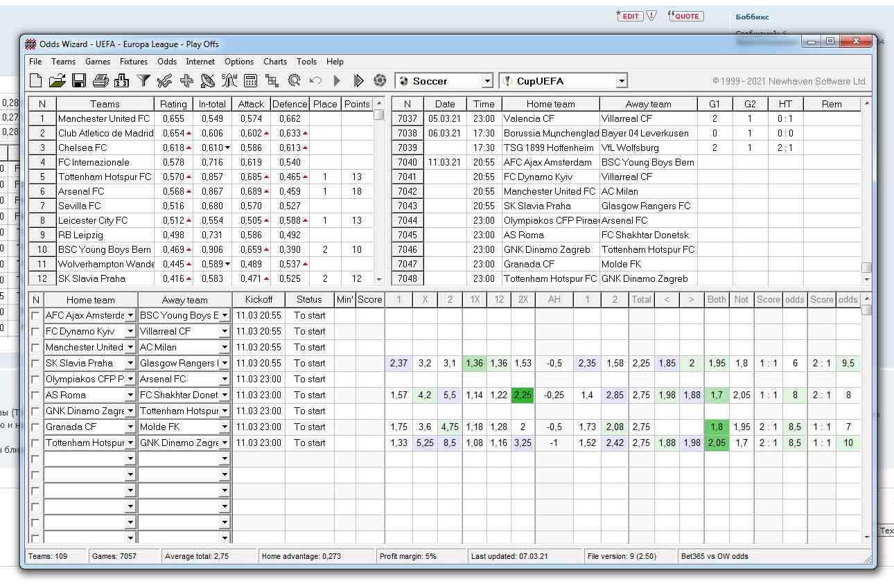Save with the floppy disk icon

pyautogui.click(x=78, y=81)
